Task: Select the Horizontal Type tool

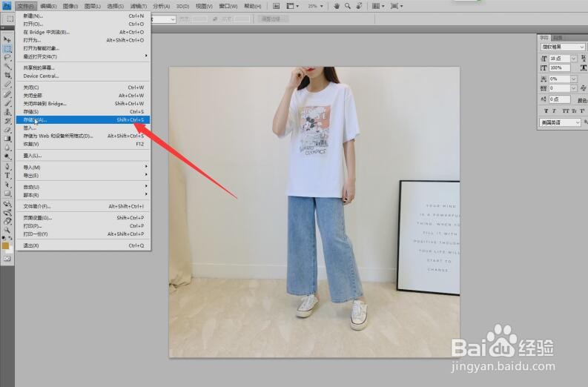Action: pos(7,176)
